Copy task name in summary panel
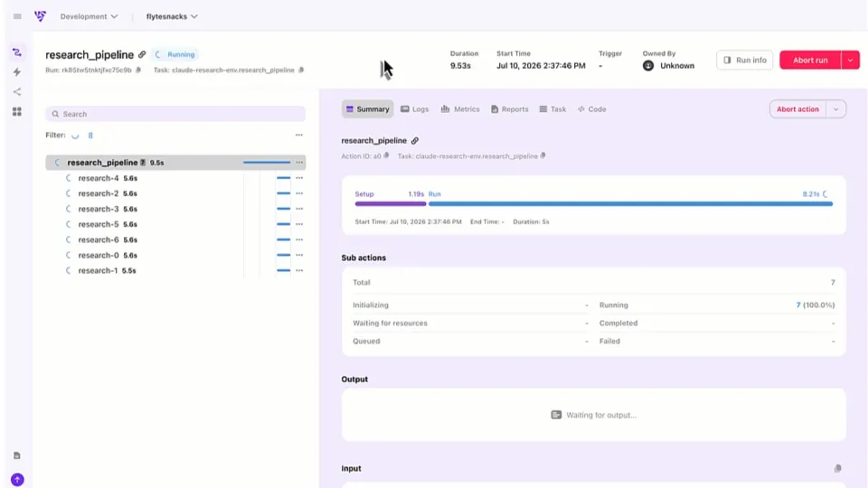Image resolution: width=868 pixels, height=488 pixels. pyautogui.click(x=543, y=156)
